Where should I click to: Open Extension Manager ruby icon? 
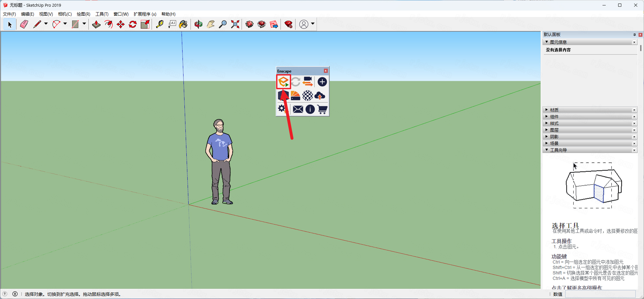[x=288, y=24]
